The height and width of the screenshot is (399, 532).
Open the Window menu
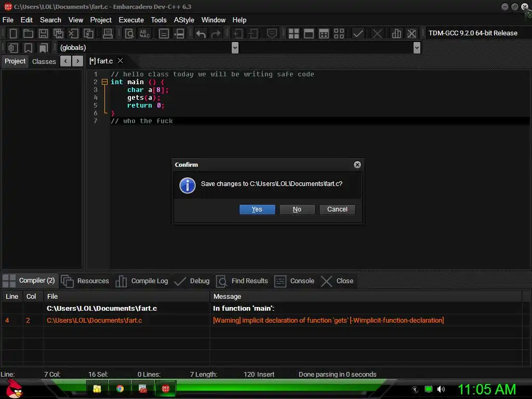coord(214,20)
